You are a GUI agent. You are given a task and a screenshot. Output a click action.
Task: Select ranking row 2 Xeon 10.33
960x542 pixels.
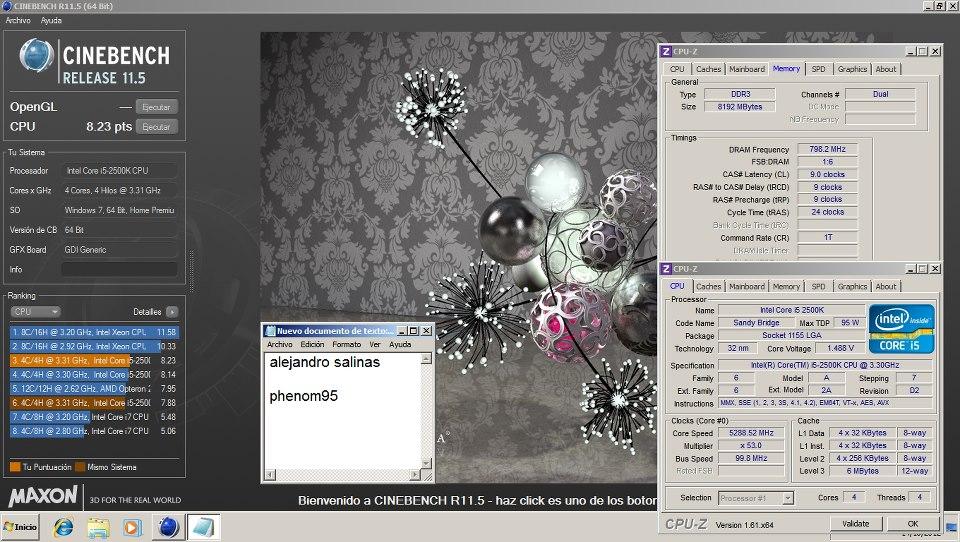(x=94, y=346)
